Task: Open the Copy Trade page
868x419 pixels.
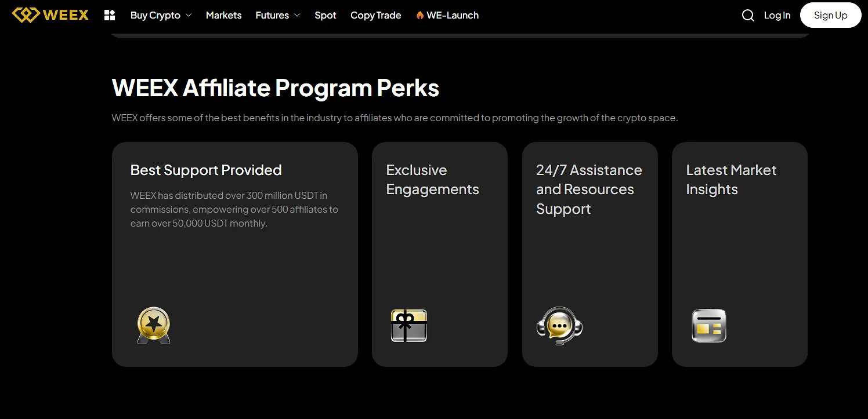Action: (376, 16)
